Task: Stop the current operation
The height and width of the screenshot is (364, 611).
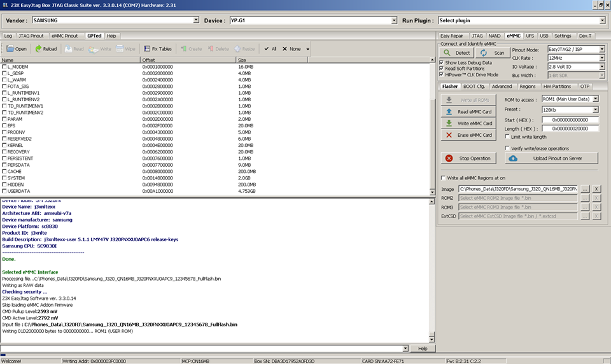Action: tap(468, 158)
